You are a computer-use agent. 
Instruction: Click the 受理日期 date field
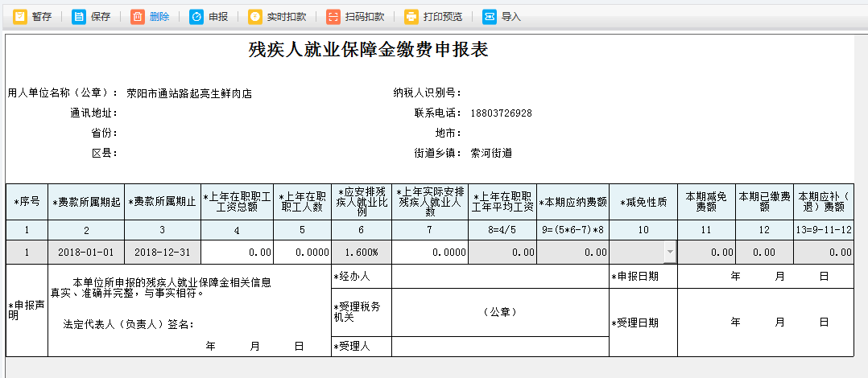pos(766,323)
